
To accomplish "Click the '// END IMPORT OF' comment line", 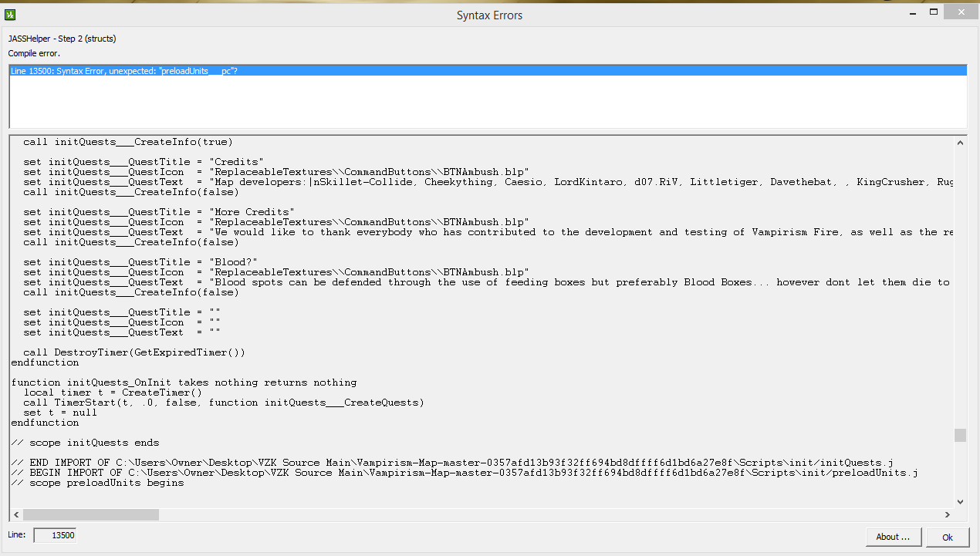I will [x=452, y=463].
